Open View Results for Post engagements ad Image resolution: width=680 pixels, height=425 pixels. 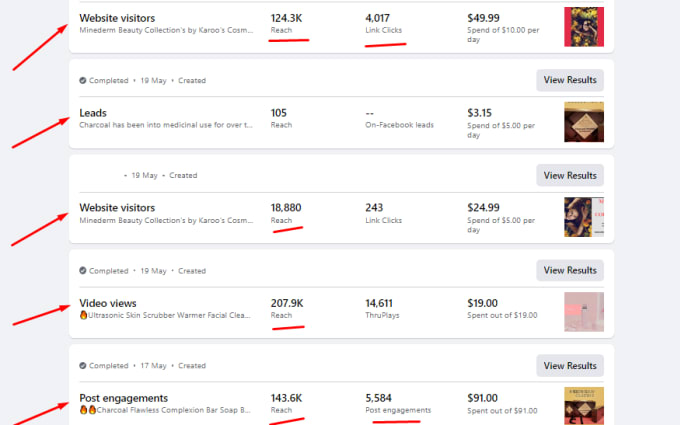click(x=570, y=366)
